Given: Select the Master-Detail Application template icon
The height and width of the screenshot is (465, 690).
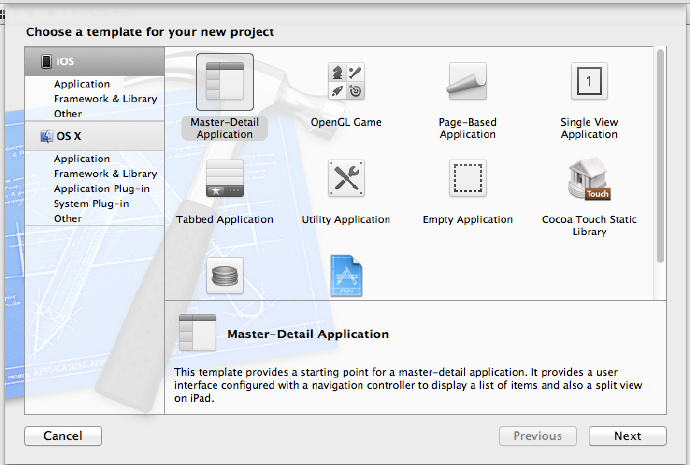Looking at the screenshot, I should (x=225, y=82).
